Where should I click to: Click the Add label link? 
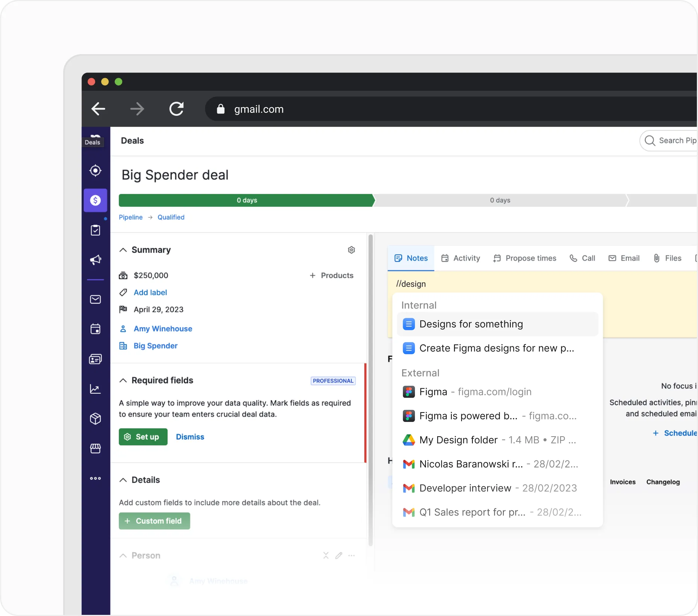[x=150, y=293]
